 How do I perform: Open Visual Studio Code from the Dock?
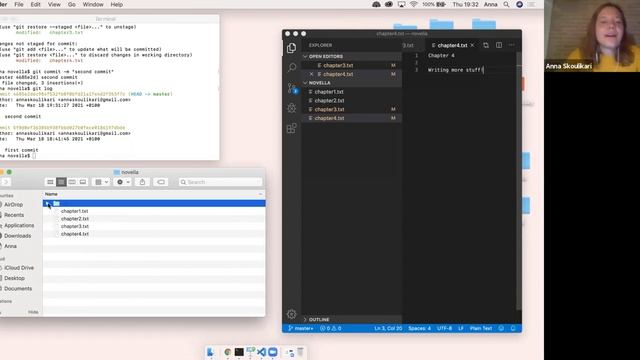pos(262,352)
